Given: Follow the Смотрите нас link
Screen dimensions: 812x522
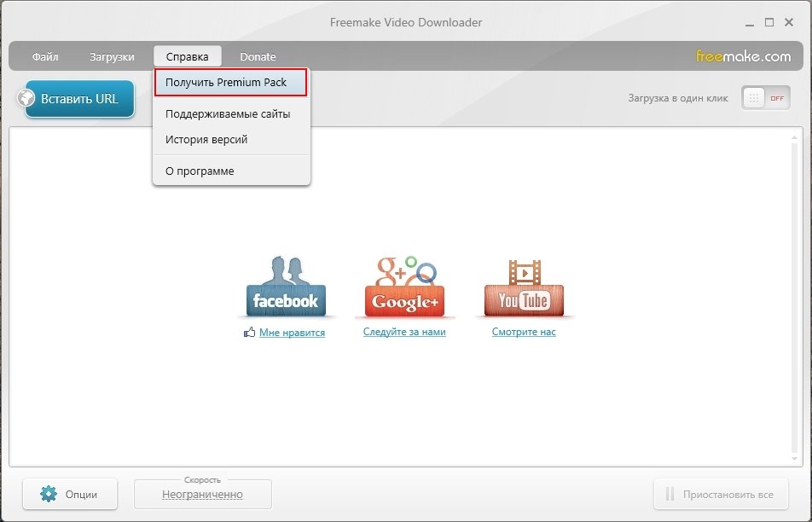Looking at the screenshot, I should [x=524, y=332].
